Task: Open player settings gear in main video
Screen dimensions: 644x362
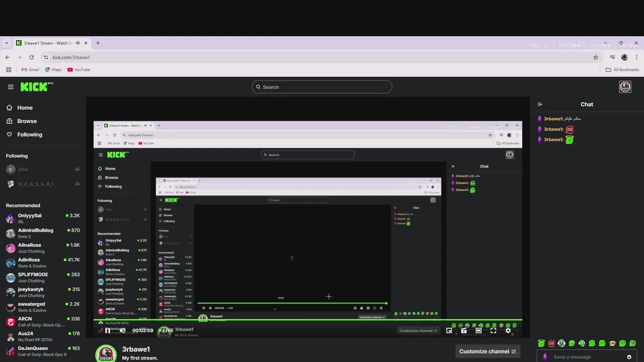Action: click(508, 330)
